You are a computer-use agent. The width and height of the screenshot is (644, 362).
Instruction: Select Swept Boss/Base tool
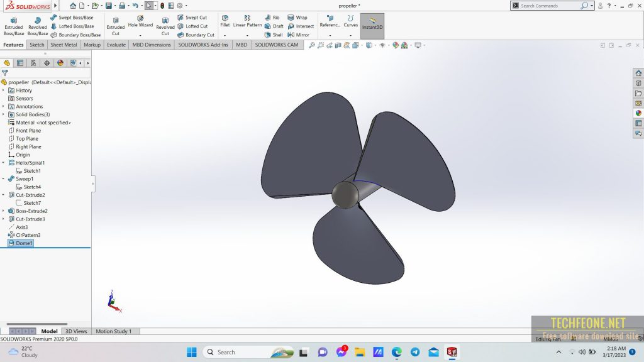(72, 18)
